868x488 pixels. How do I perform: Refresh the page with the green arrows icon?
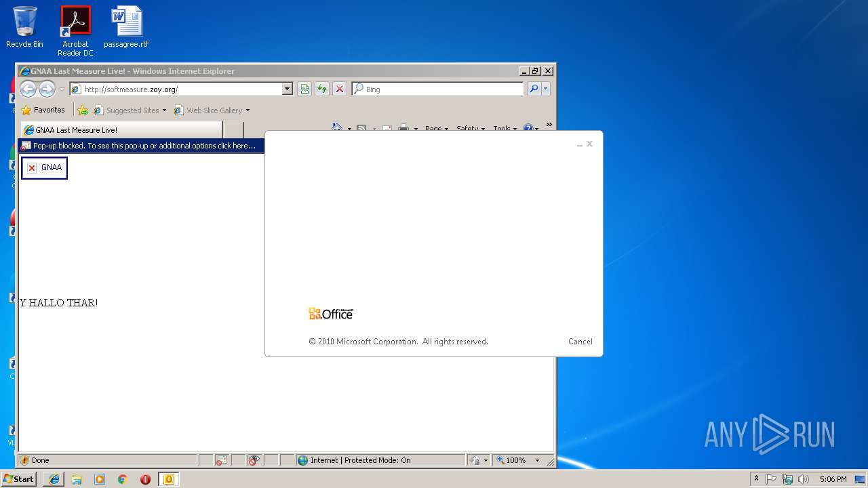pyautogui.click(x=322, y=89)
